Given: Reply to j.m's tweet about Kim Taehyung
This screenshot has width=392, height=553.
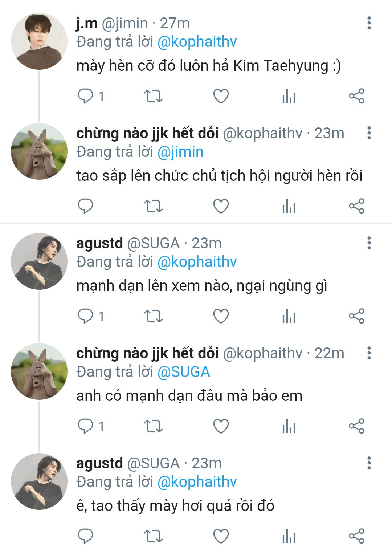Looking at the screenshot, I should [86, 96].
